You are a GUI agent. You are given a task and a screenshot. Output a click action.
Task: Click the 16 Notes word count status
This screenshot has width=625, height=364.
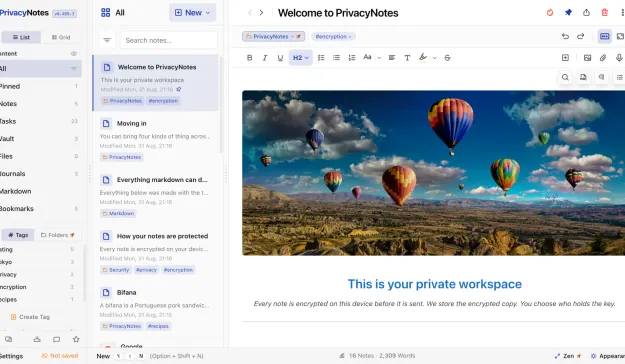[377, 356]
